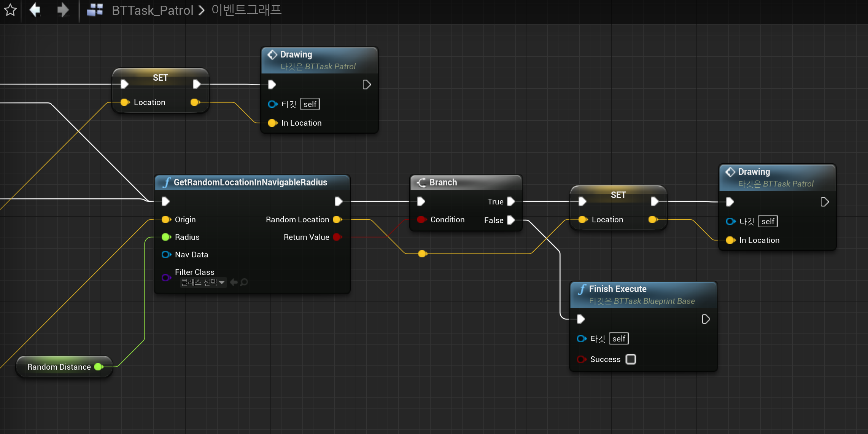Click the BTTask_Patrol breadcrumb
This screenshot has height=434, width=868.
[x=153, y=10]
